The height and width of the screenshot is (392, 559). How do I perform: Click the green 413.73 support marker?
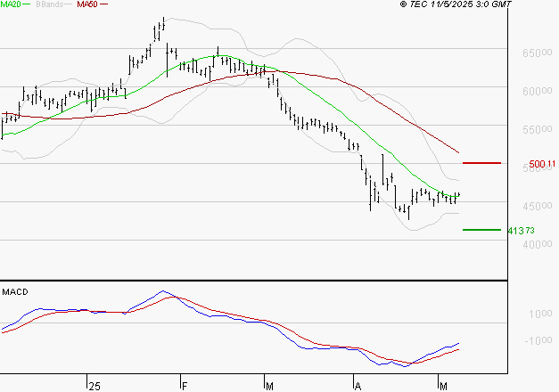(x=481, y=230)
